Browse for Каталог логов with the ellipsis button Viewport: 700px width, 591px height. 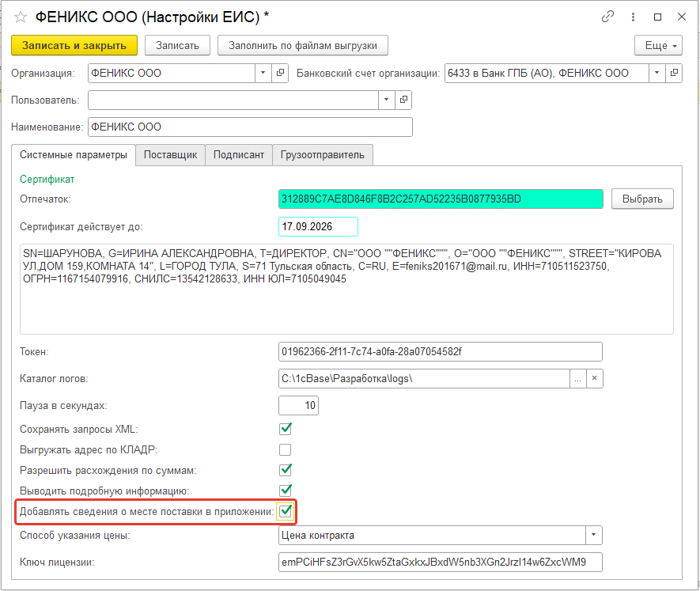pos(577,379)
